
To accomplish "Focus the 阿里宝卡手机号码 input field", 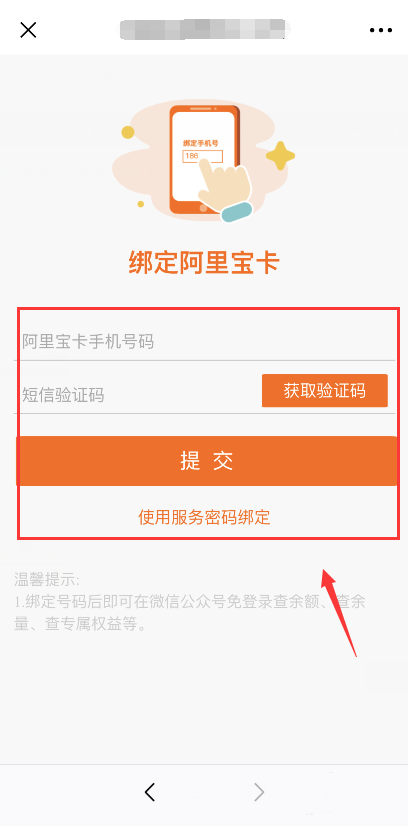I will (204, 341).
